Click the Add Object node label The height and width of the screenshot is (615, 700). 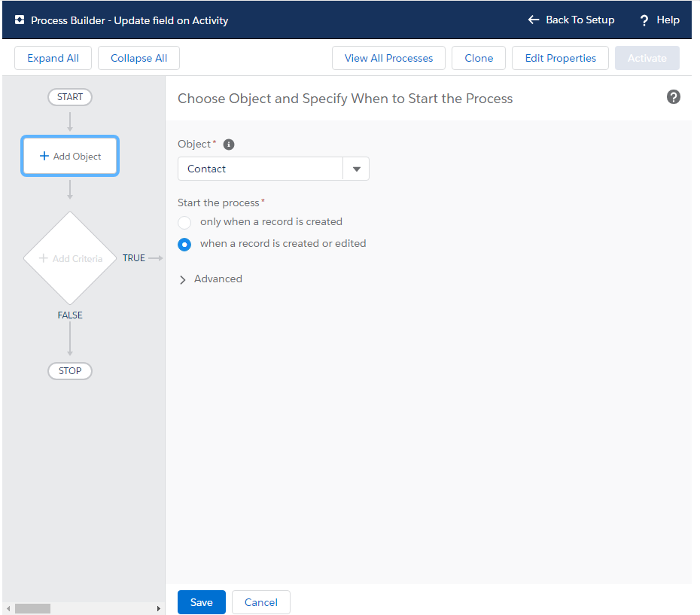pos(78,157)
